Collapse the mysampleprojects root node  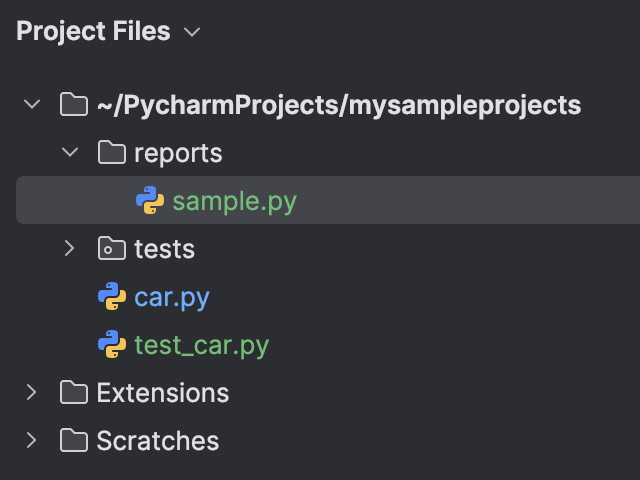tap(32, 105)
